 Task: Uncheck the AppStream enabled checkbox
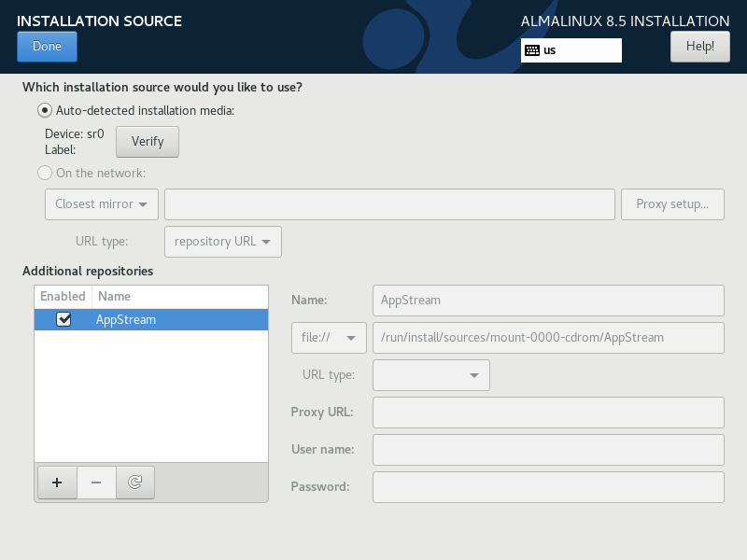point(63,319)
